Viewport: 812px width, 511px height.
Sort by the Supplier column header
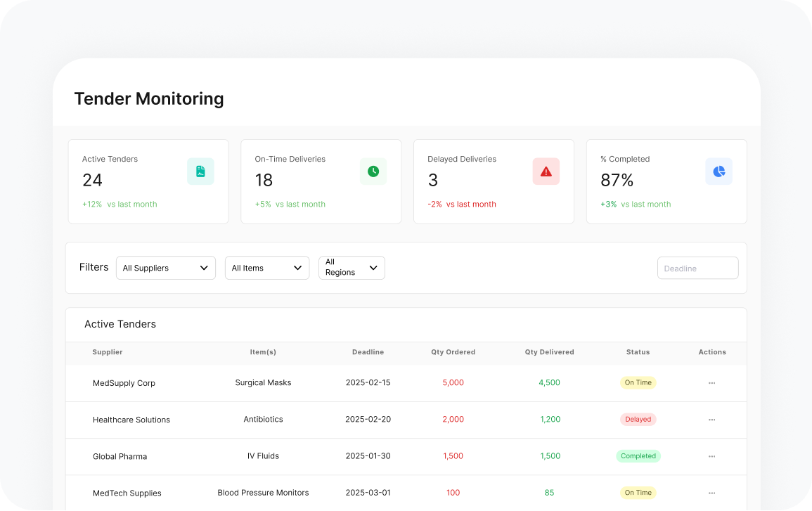click(108, 352)
